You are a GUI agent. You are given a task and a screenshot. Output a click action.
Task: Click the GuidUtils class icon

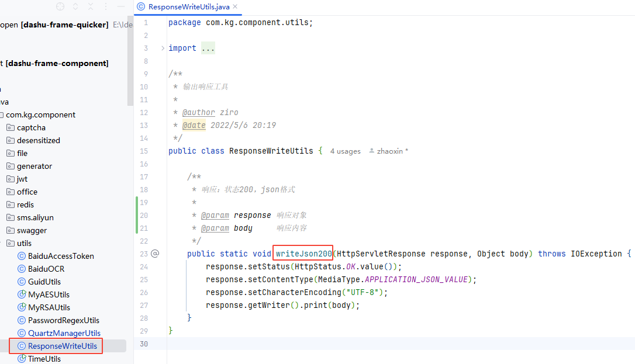22,282
